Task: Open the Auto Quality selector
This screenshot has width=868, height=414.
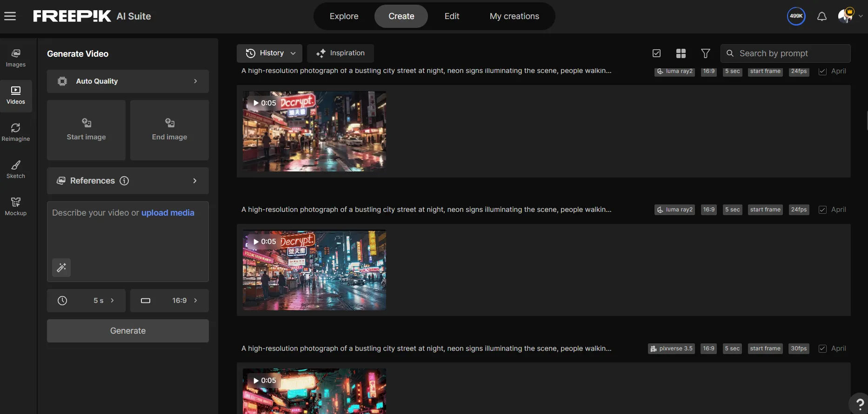Action: [128, 81]
